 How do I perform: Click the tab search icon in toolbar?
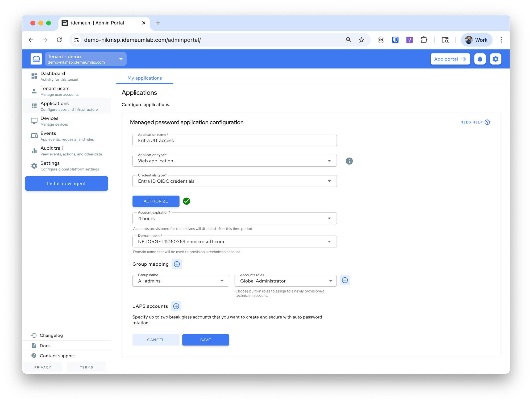pos(445,40)
